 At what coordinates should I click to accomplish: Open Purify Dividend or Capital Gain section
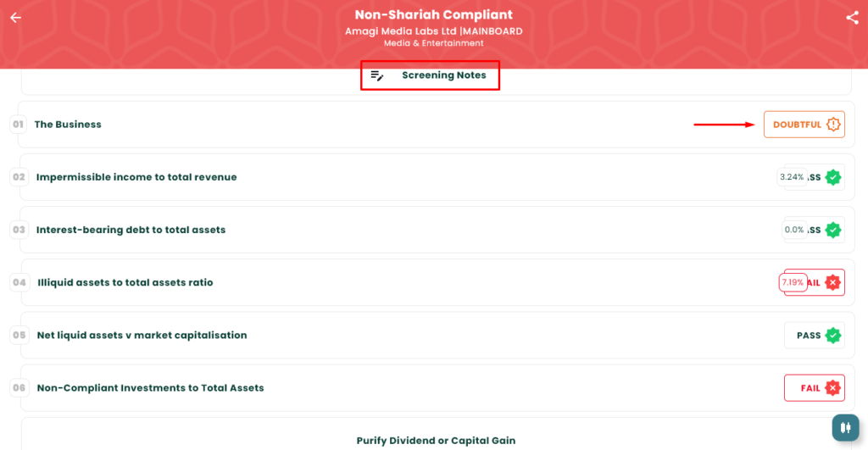(x=436, y=440)
